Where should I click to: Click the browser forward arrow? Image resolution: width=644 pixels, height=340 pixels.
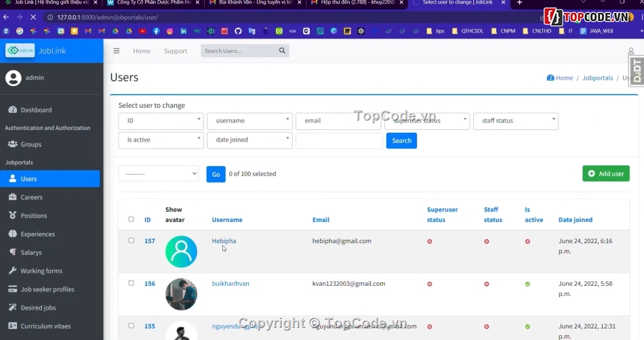(19, 17)
